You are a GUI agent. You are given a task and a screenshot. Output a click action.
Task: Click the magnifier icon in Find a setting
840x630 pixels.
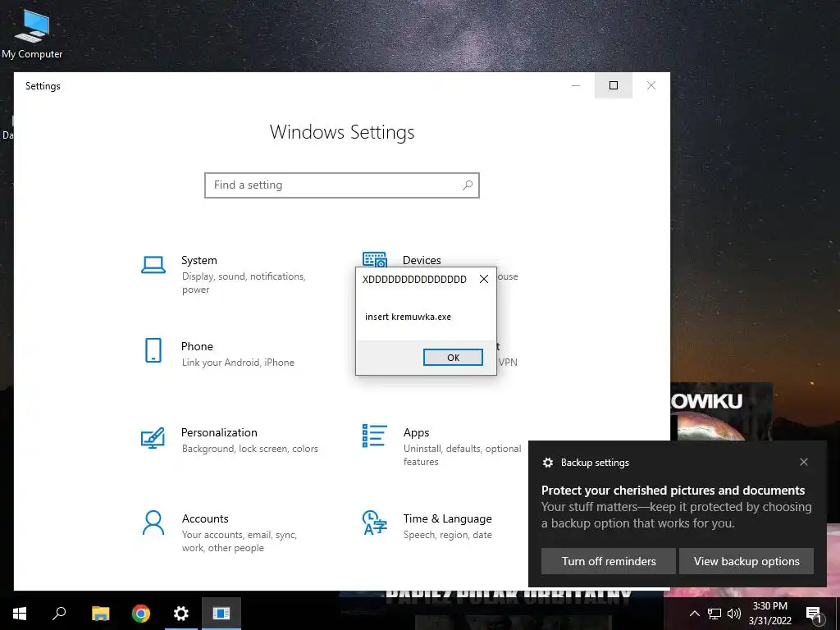coord(467,185)
